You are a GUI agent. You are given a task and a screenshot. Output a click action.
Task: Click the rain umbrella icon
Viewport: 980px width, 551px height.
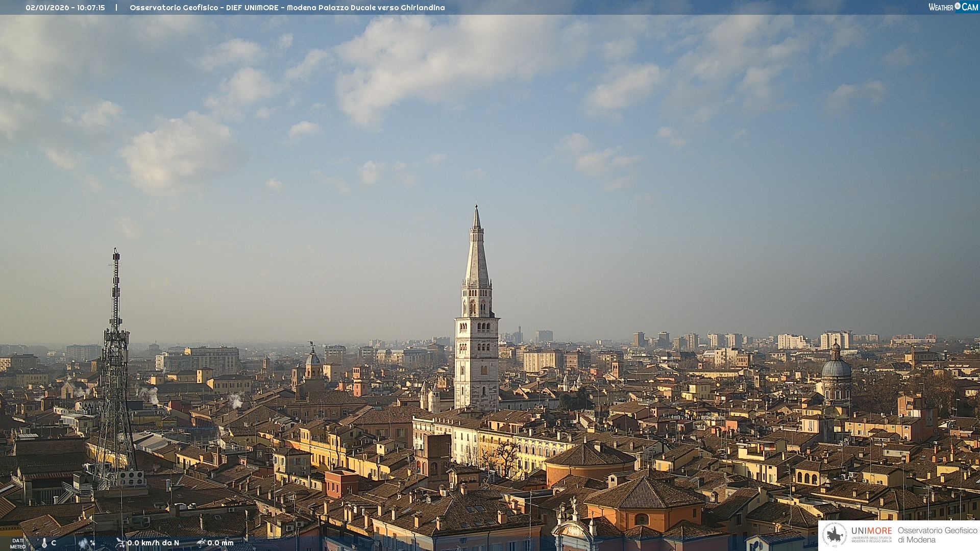tap(201, 542)
